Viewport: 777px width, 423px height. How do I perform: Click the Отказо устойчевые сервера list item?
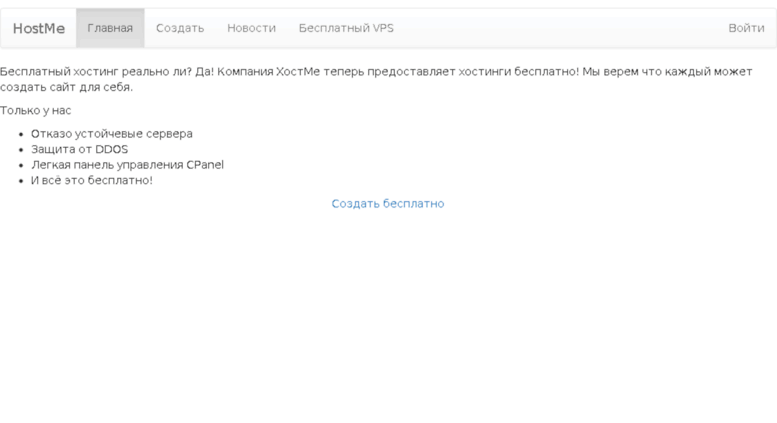tap(111, 134)
